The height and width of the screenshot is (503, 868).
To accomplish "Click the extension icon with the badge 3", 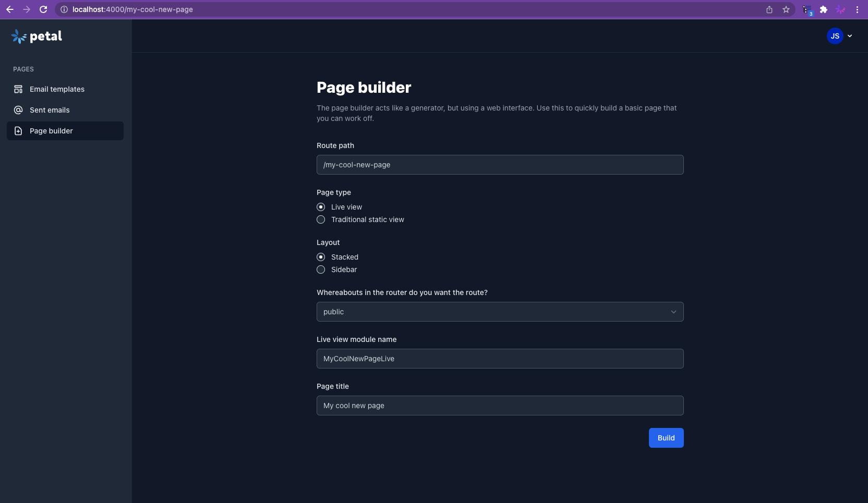I will tap(807, 10).
